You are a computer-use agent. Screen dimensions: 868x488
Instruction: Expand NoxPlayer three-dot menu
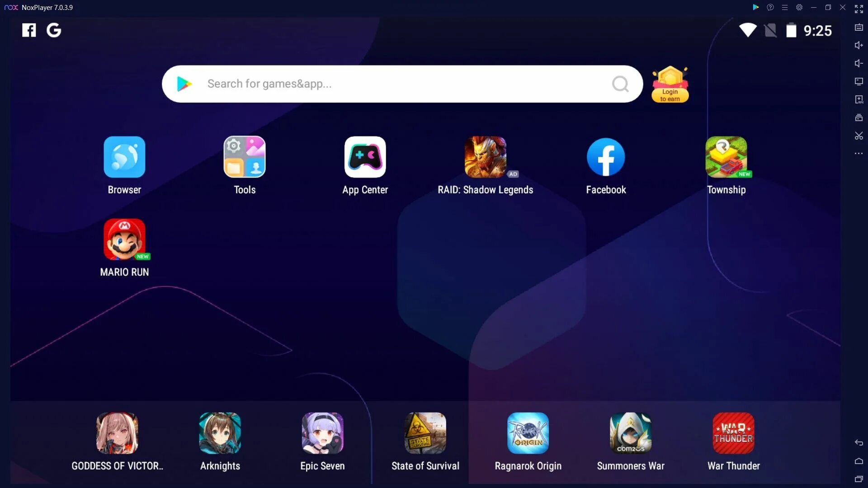pyautogui.click(x=857, y=154)
